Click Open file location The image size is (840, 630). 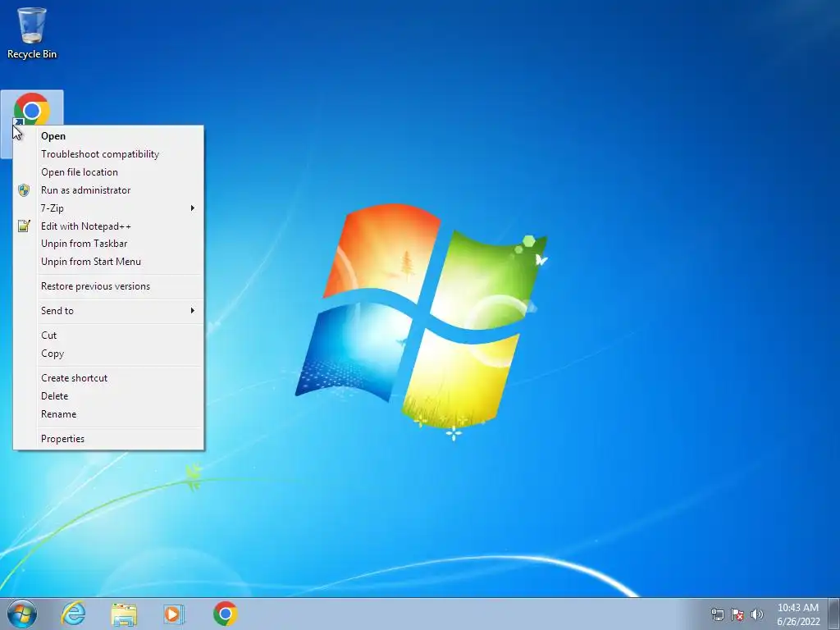click(109, 172)
